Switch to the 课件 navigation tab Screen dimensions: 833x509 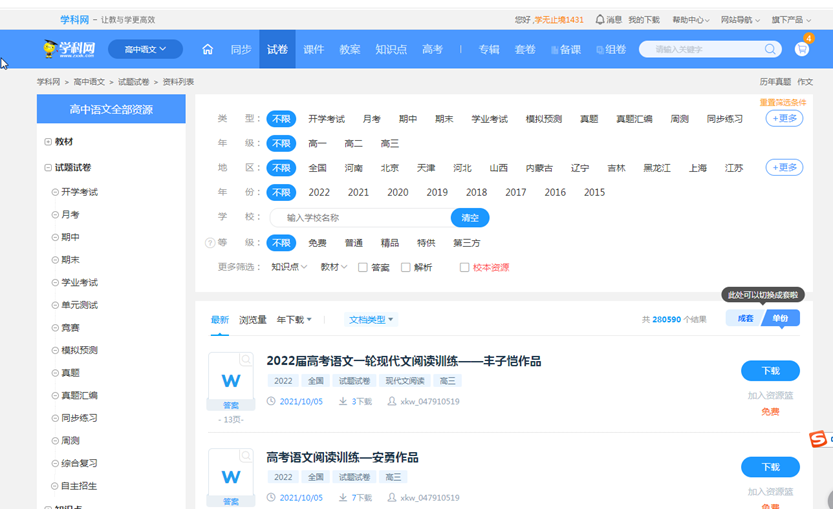click(313, 49)
